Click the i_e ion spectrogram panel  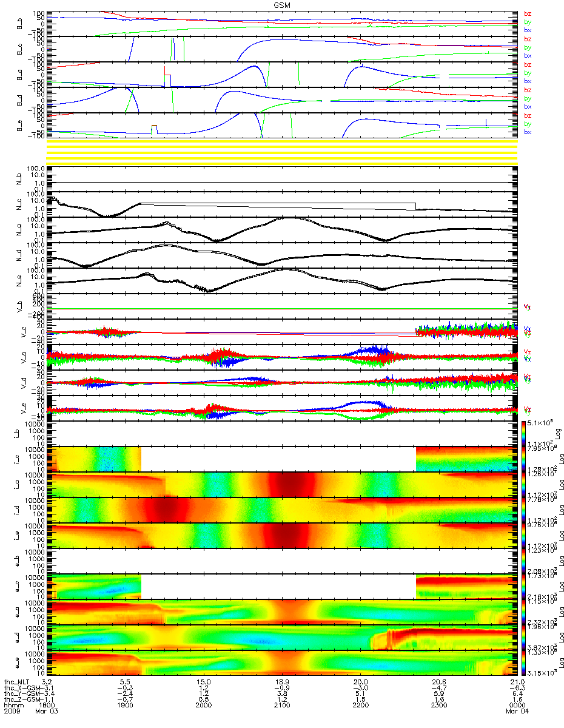[282, 536]
